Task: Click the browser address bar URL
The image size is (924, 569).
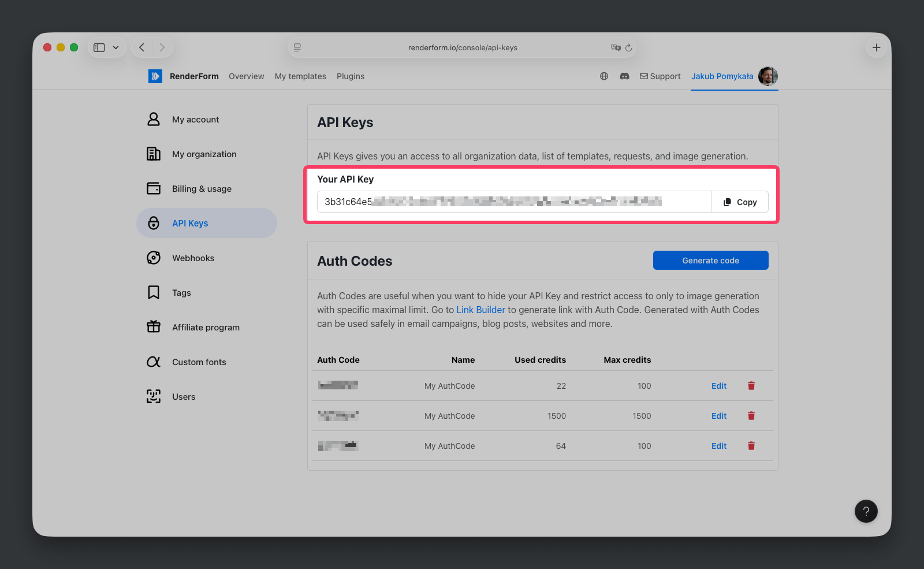Action: (x=463, y=47)
